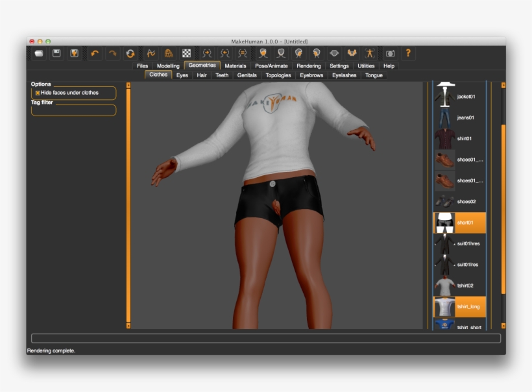
Task: Click the Save floppy disk icon
Action: click(x=56, y=53)
